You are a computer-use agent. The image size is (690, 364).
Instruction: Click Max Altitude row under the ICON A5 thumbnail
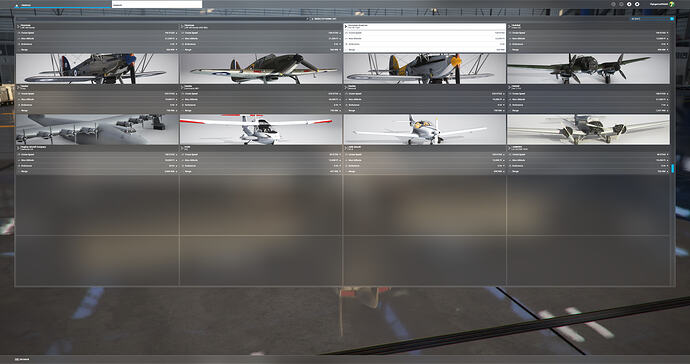pos(261,160)
